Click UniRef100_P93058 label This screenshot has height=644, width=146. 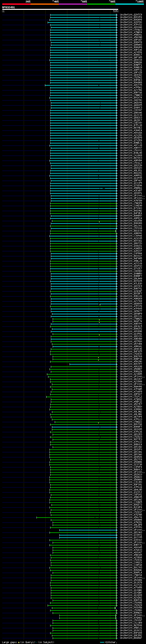[131, 608]
